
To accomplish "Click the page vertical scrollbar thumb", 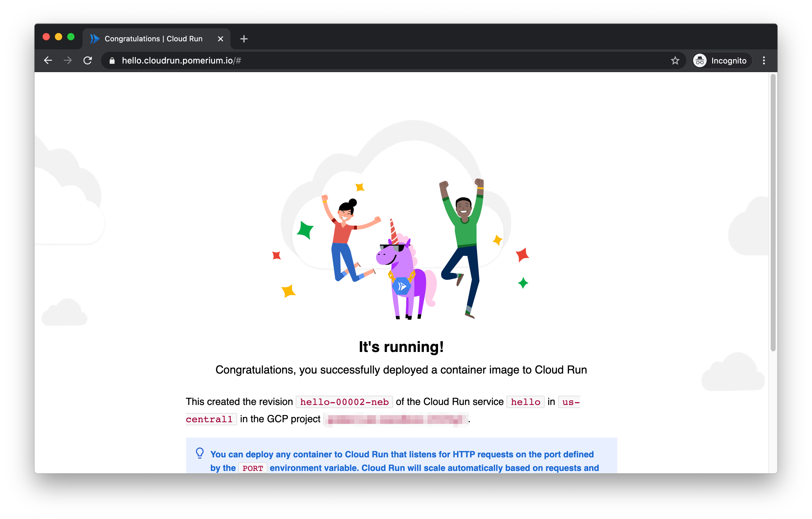I will [773, 213].
